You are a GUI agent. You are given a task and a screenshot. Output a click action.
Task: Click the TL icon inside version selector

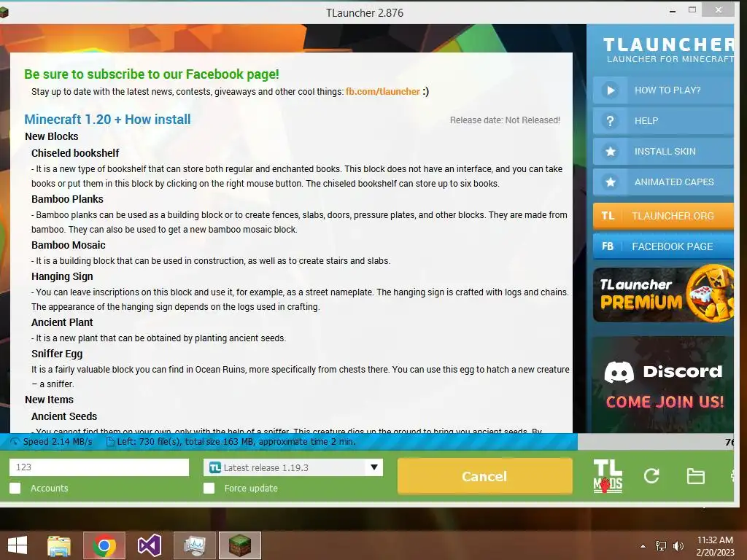pos(215,467)
